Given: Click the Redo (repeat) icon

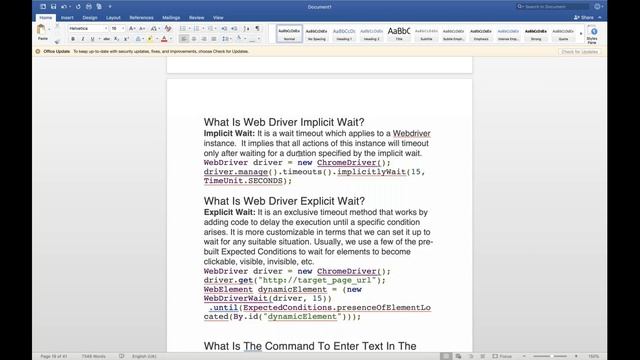Looking at the screenshot, I should [x=78, y=7].
